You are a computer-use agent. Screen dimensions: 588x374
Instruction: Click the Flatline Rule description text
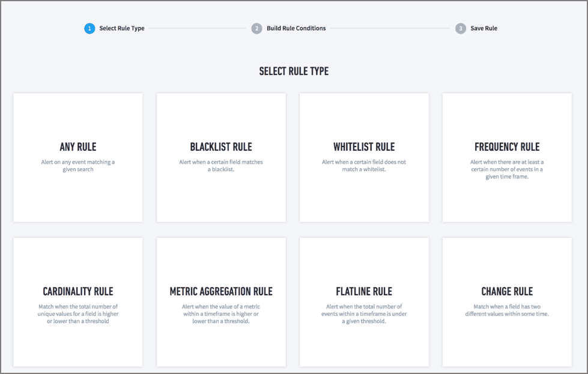[364, 313]
